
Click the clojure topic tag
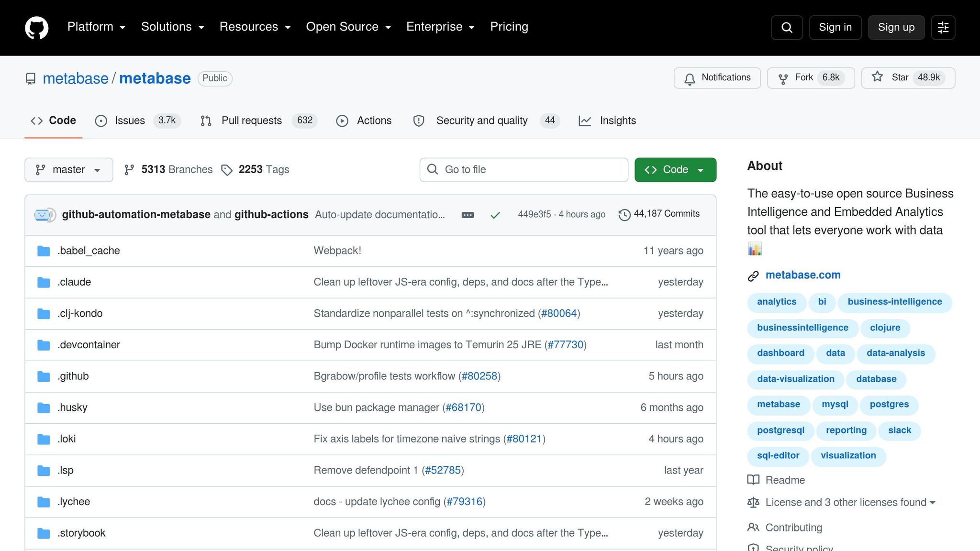(885, 328)
